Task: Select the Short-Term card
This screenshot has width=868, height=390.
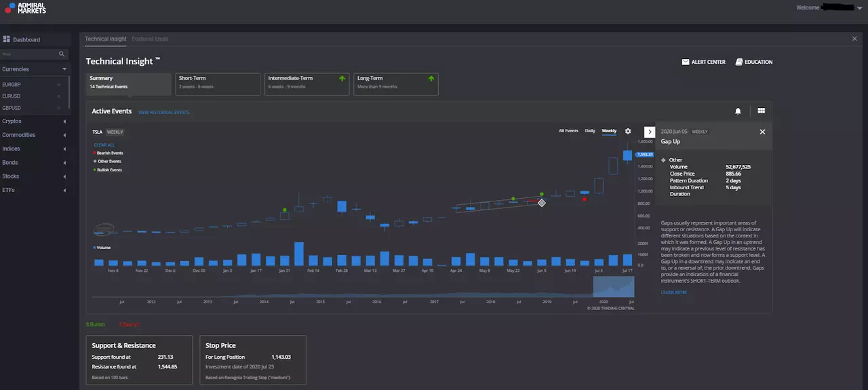Action: [x=218, y=84]
